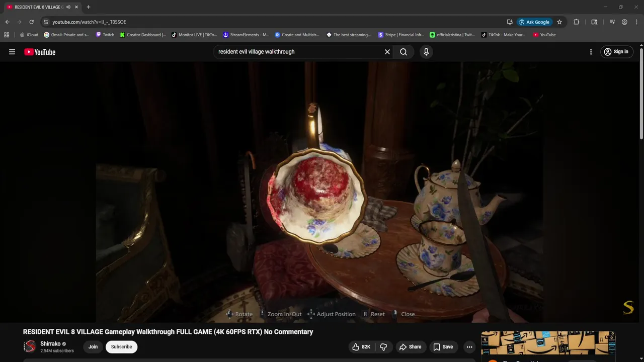Open YouTube settings three-dot menu
Image resolution: width=644 pixels, height=362 pixels.
coord(591,52)
